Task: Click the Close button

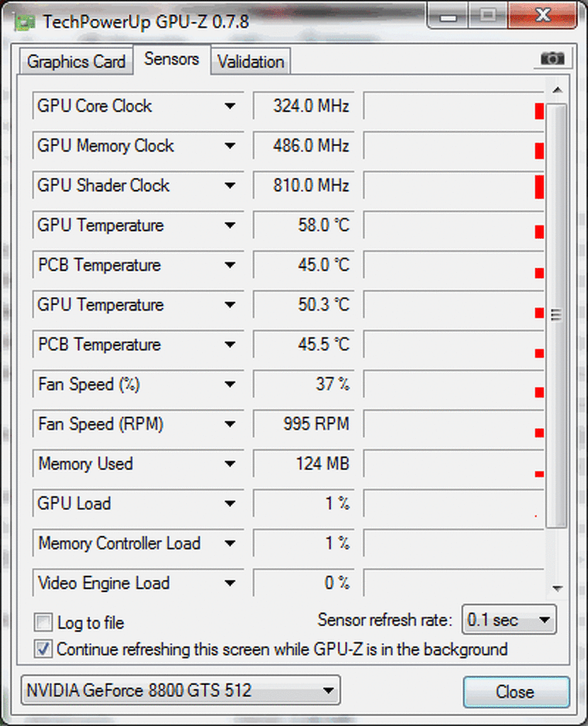Action: pos(516,692)
